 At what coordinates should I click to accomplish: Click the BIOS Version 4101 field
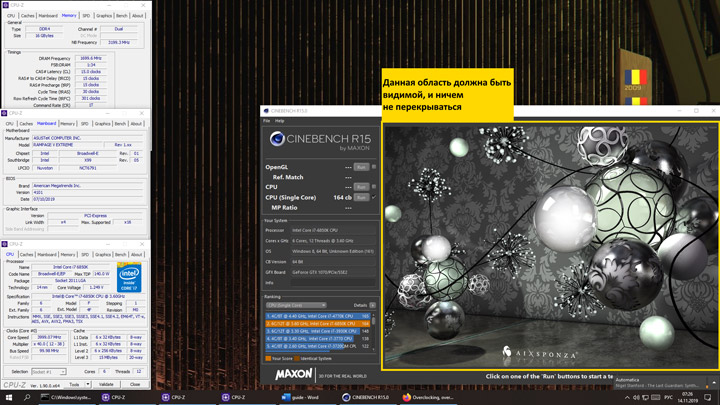(87, 192)
